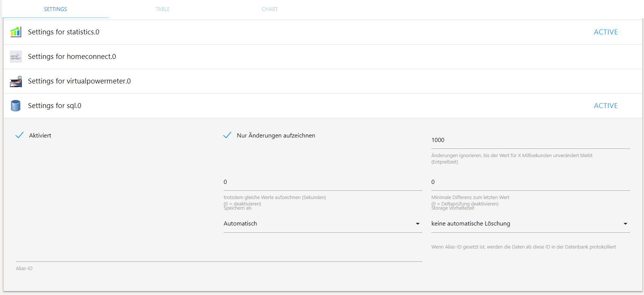Viewport: 644px width, 295px height.
Task: Click the virtualpowermeter.0 adapter icon
Action: 15,81
